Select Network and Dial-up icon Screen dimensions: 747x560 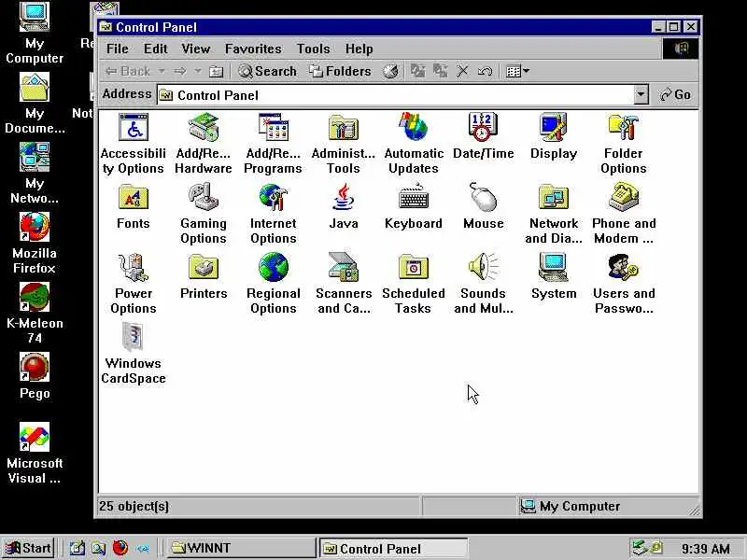[554, 197]
